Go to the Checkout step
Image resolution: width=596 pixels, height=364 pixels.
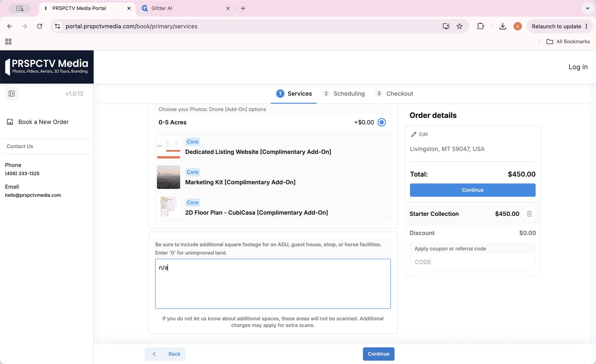tap(394, 94)
